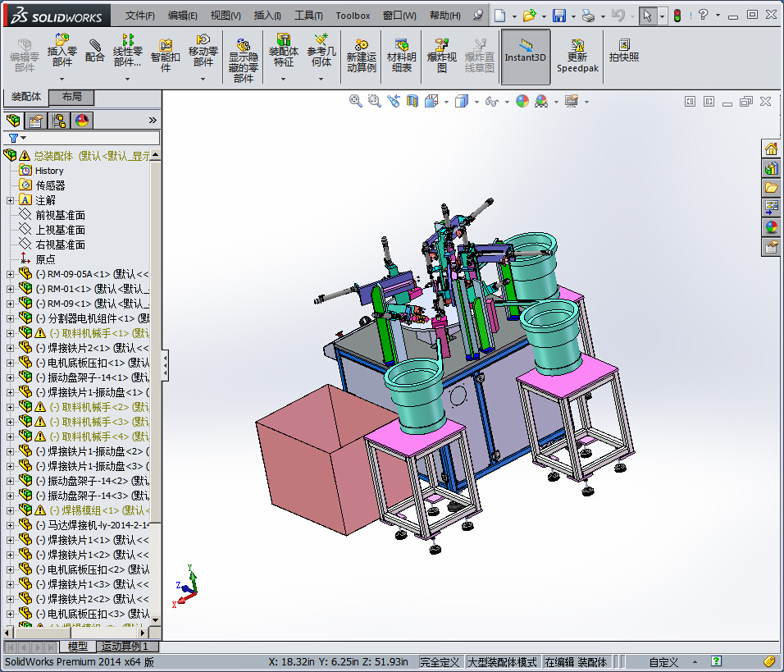Click the status bar help question icon

point(716,661)
